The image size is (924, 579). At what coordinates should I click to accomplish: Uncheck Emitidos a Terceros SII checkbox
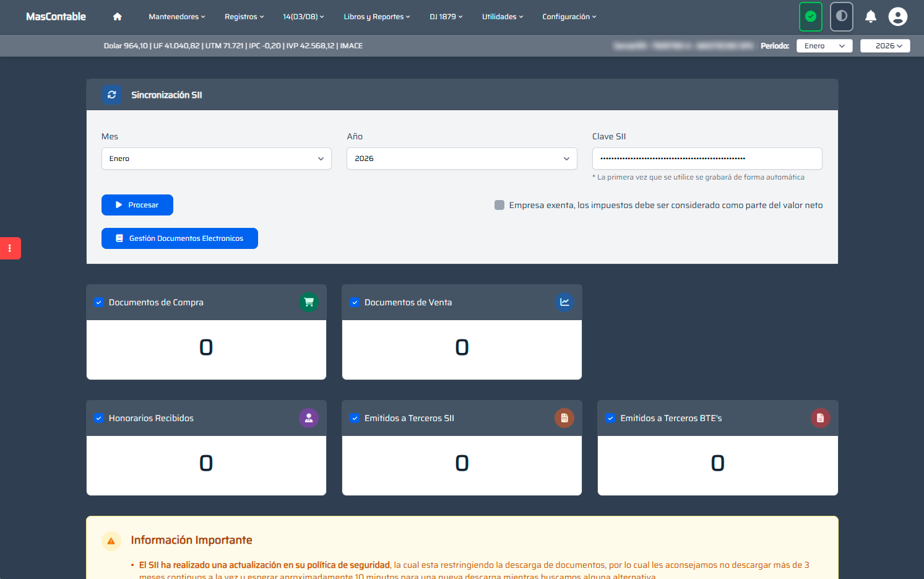(355, 418)
